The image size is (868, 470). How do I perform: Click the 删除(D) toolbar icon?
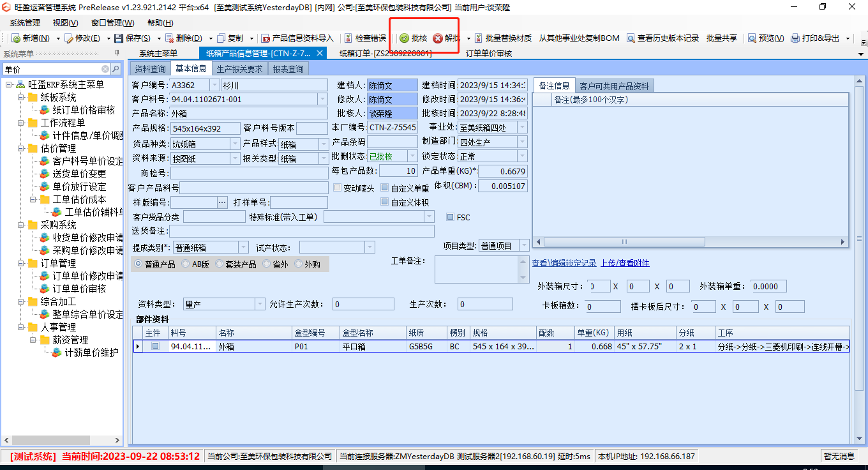pos(169,38)
